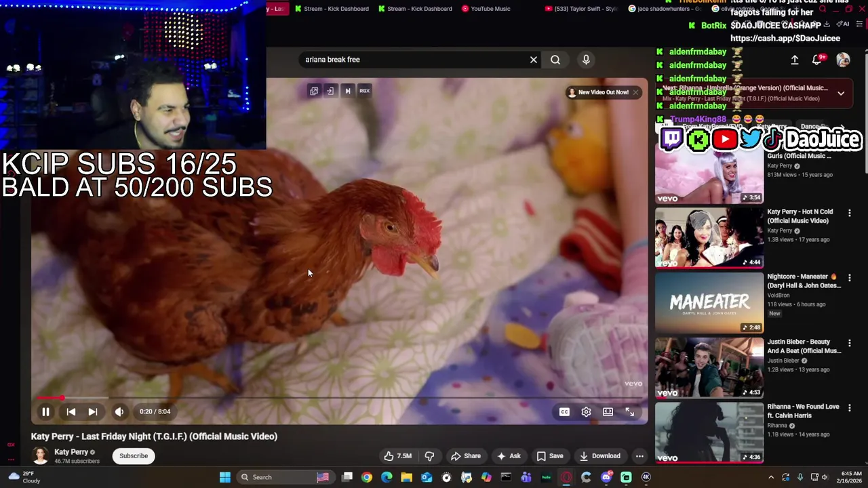Switch to the jace shadowhunters tab
The height and width of the screenshot is (488, 868).
665,9
